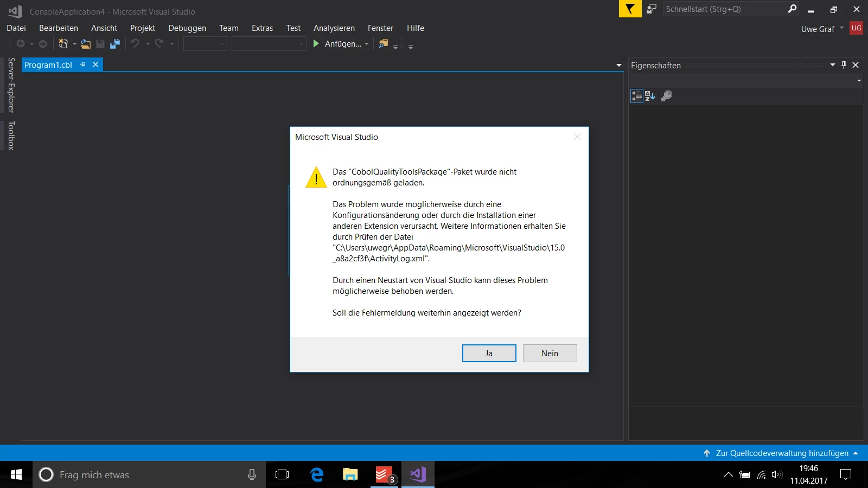
Task: Open Task View from the taskbar
Action: coord(282,475)
